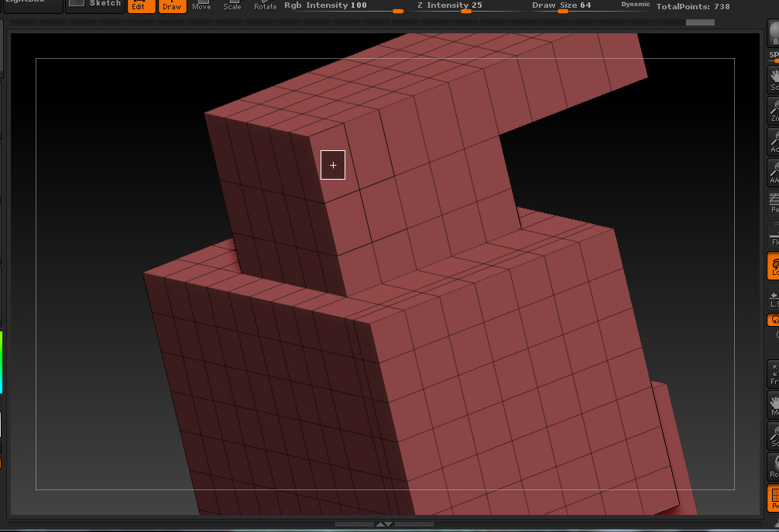
Task: Toggle the Floor grid button
Action: pyautogui.click(x=773, y=235)
